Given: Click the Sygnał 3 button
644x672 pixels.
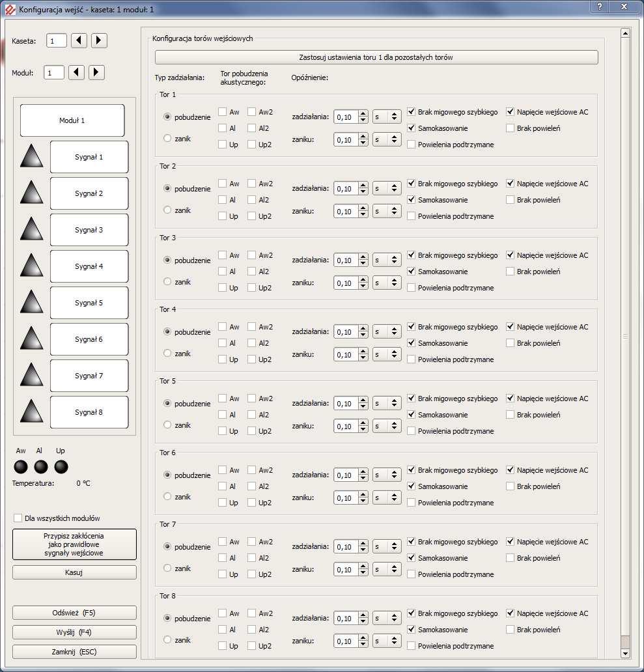Looking at the screenshot, I should pos(89,230).
